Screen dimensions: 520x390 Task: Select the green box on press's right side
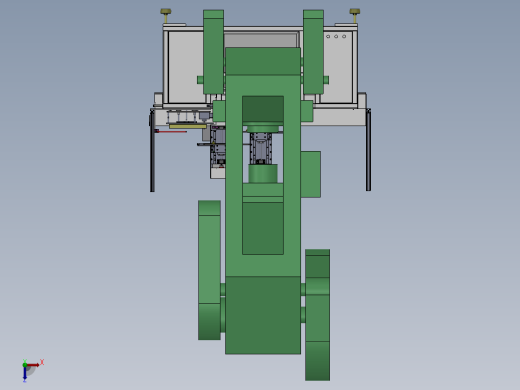pos(311,174)
